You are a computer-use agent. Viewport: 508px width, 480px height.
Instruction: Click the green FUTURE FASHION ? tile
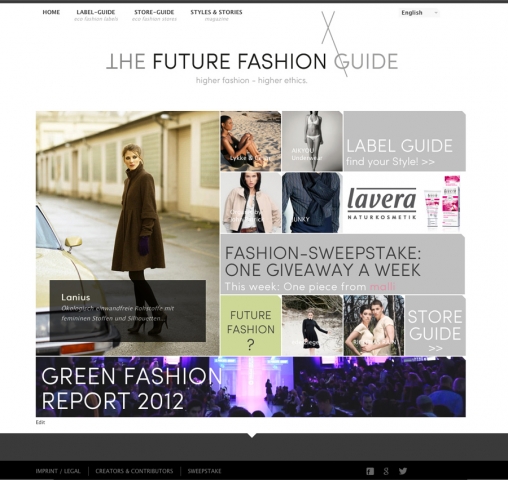250,325
